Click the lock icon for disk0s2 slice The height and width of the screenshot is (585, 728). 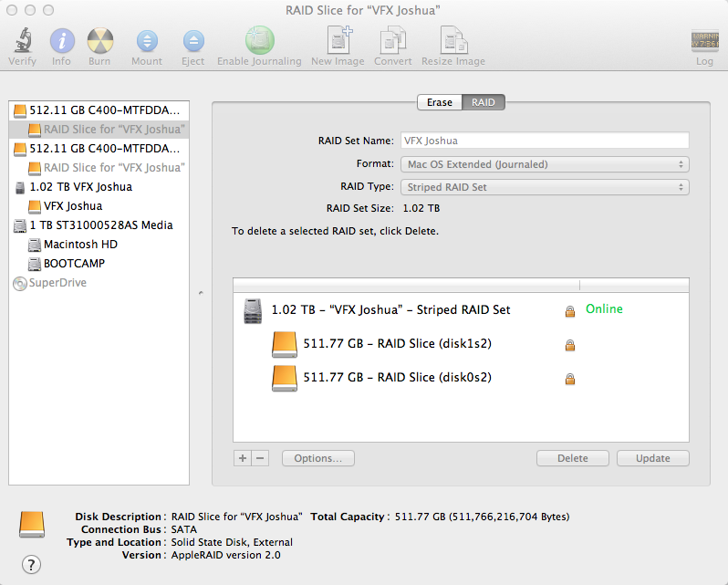pyautogui.click(x=569, y=380)
